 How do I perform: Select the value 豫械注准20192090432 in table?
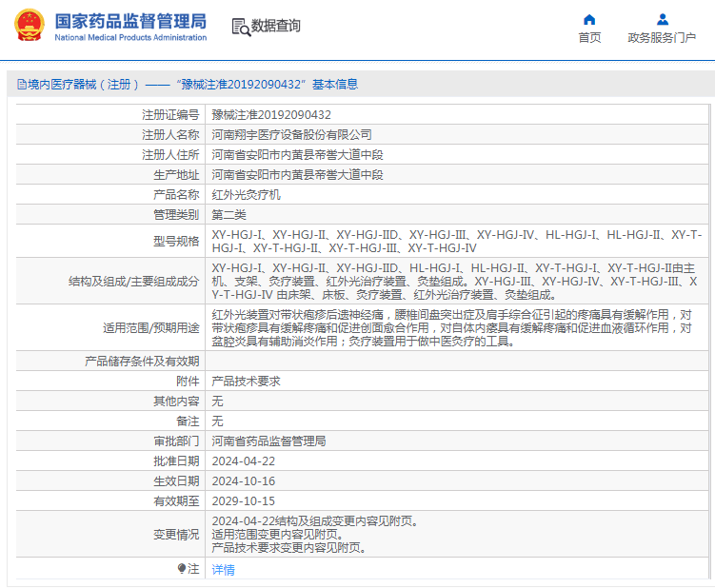pos(271,115)
